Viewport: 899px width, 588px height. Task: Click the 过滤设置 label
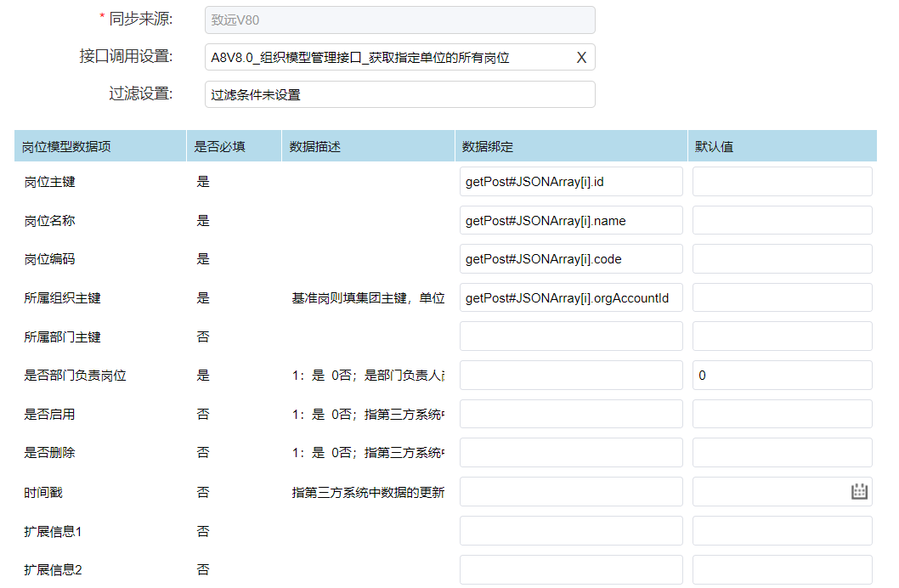pos(141,93)
